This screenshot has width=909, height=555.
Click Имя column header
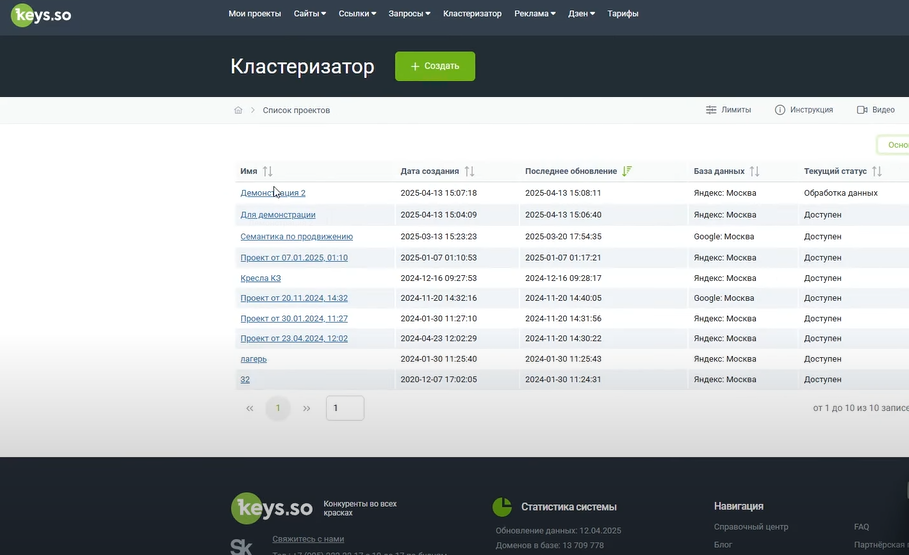249,171
